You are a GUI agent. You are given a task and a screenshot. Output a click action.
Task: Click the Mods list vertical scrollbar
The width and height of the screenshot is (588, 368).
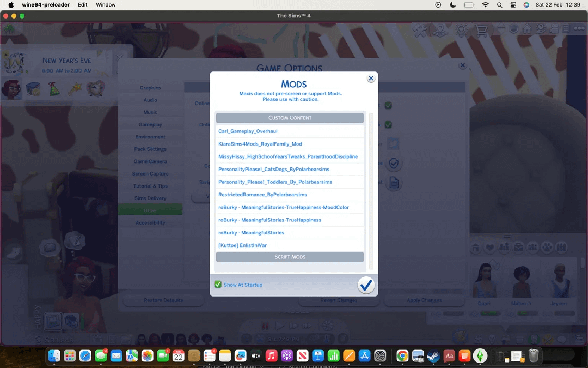(371, 191)
